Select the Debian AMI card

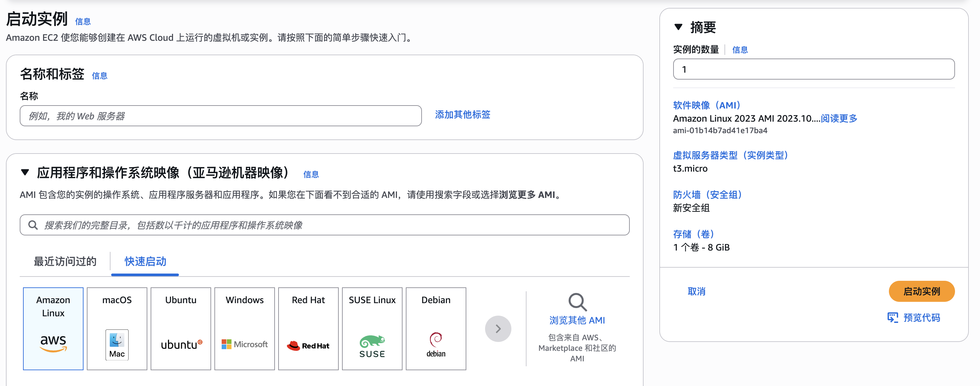[x=436, y=328]
